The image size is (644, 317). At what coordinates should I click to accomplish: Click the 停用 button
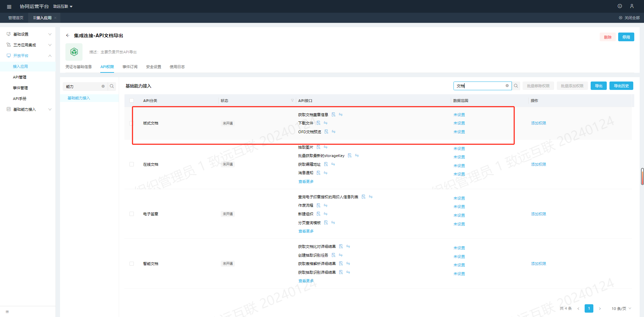pyautogui.click(x=626, y=37)
